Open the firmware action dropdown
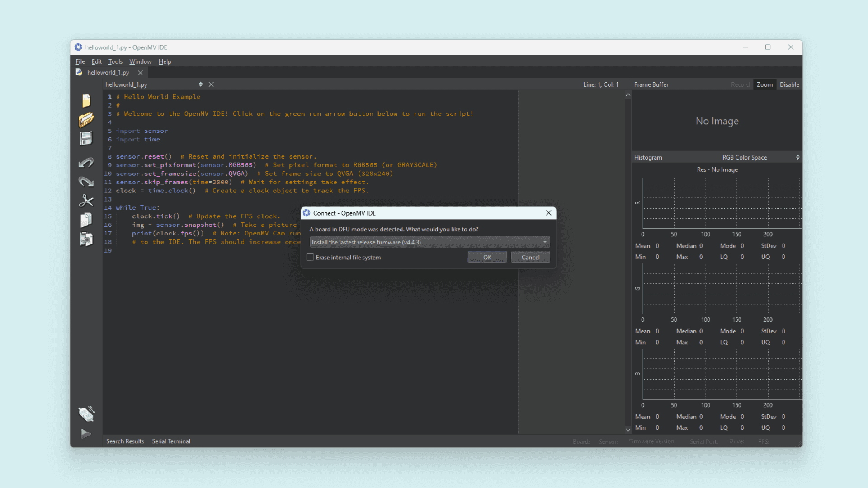868x488 pixels. (429, 242)
